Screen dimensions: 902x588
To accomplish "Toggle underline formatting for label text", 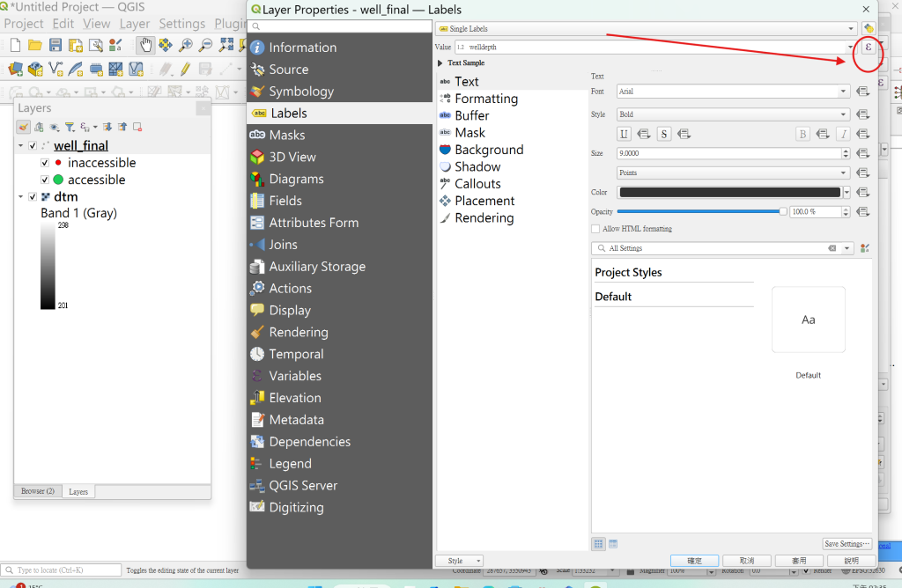I will point(624,133).
